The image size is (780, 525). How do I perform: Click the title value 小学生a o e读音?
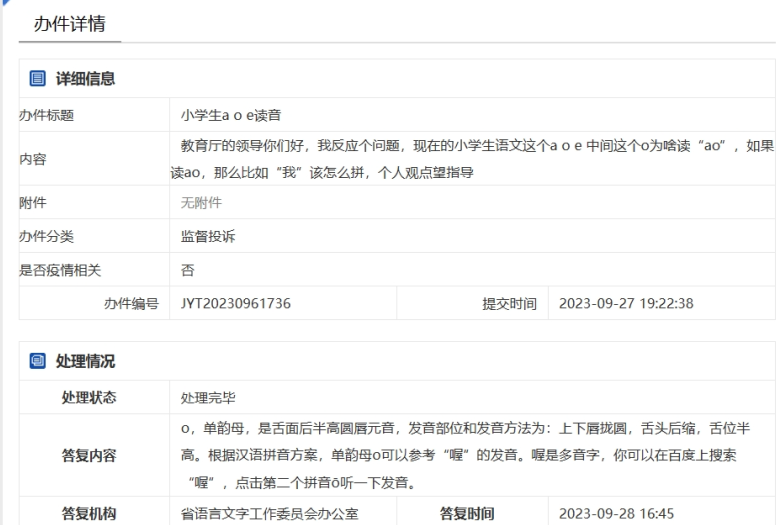[x=231, y=115]
